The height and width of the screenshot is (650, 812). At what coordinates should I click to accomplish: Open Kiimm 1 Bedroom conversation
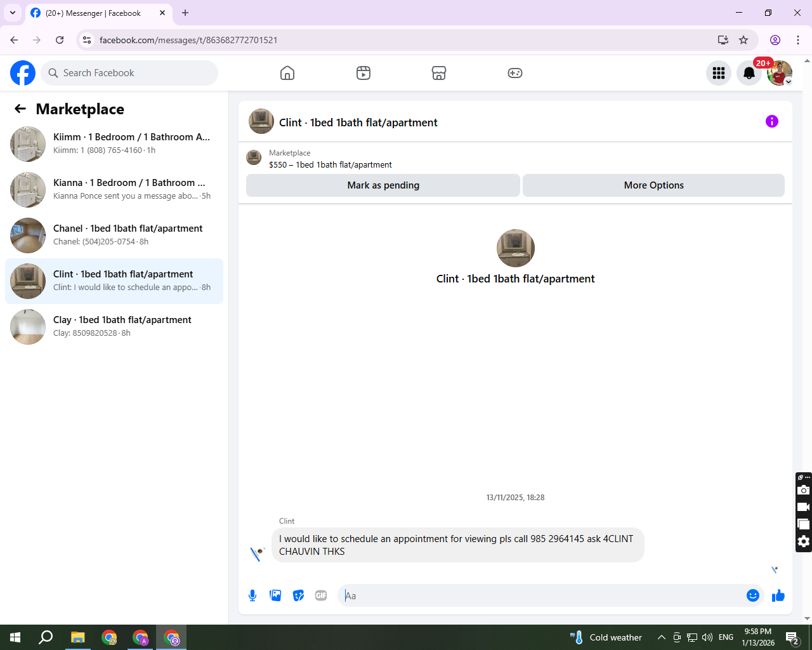pyautogui.click(x=114, y=144)
